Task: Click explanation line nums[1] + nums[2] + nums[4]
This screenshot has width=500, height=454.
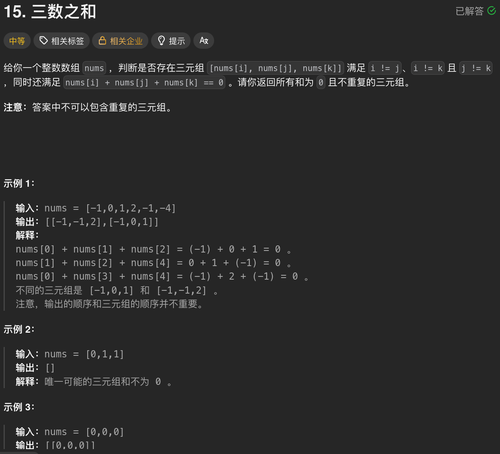Action: point(153,263)
